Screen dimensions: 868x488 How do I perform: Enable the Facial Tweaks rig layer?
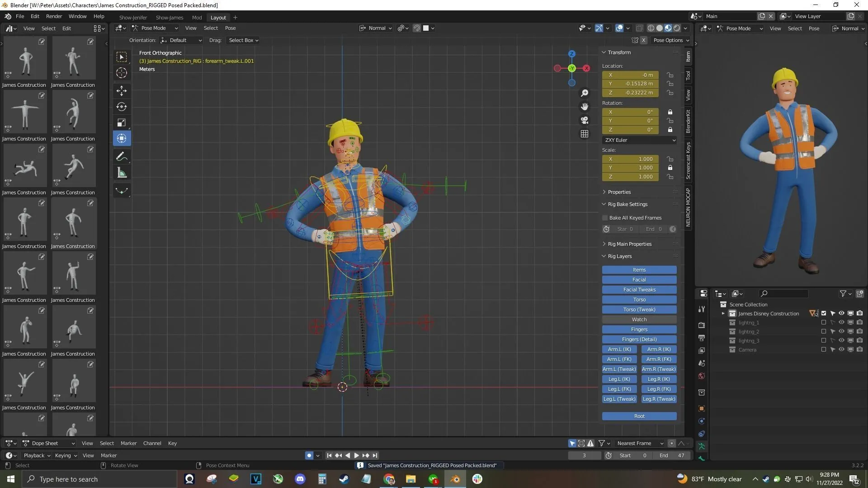639,289
